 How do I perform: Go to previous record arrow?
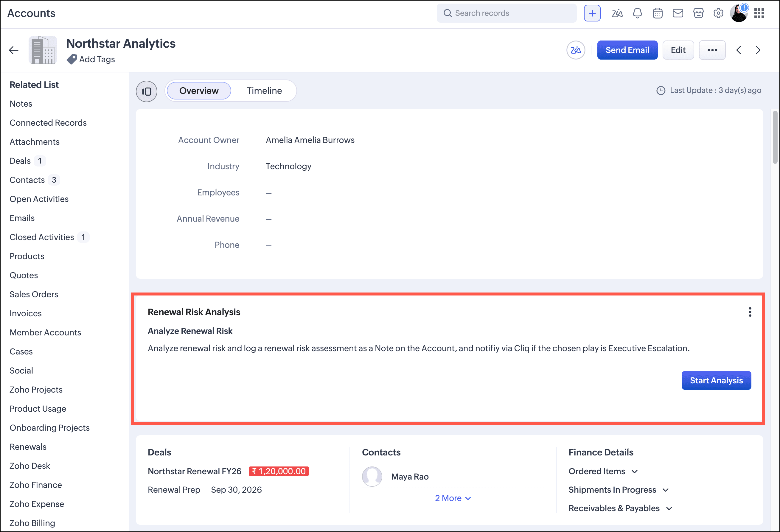click(x=739, y=50)
